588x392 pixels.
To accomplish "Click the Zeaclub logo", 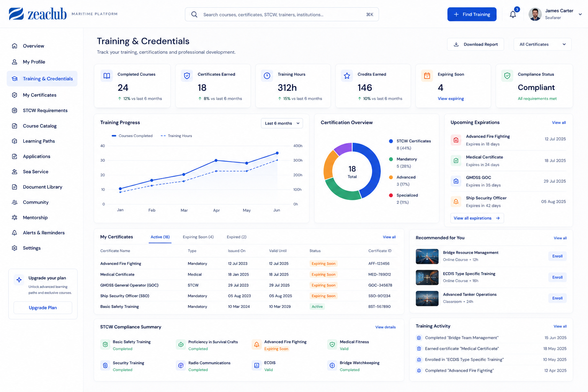I will (x=38, y=14).
